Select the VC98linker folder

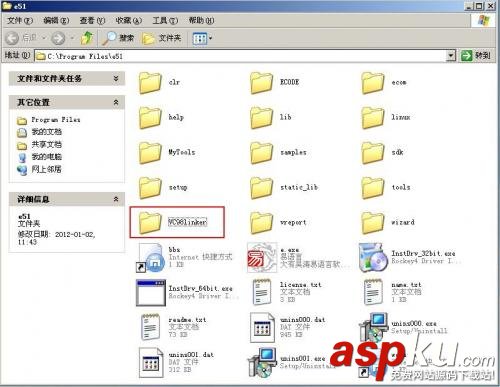(x=150, y=223)
